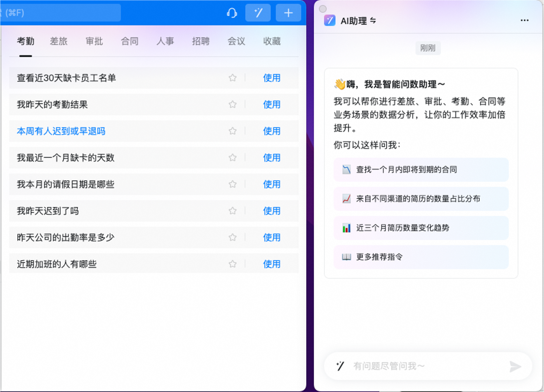The height and width of the screenshot is (392, 544).
Task: Select the text 我最近一个月缺卡的天数
Action: click(x=66, y=157)
